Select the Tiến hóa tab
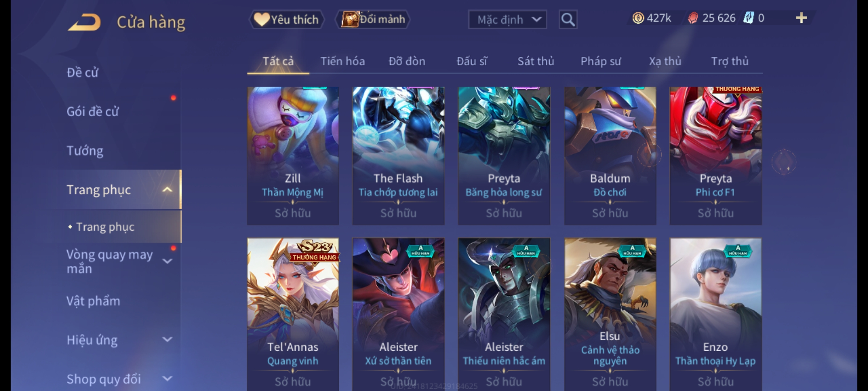 [x=342, y=61]
